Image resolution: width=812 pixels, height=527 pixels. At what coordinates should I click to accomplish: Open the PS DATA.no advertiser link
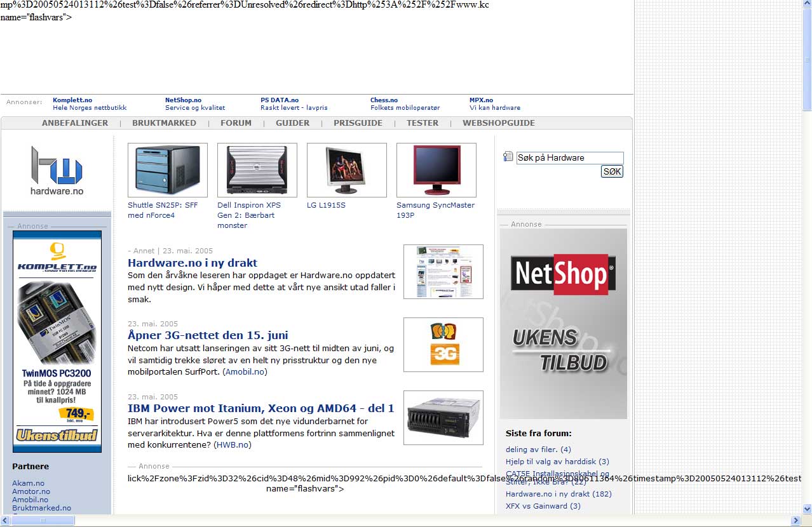pyautogui.click(x=280, y=100)
